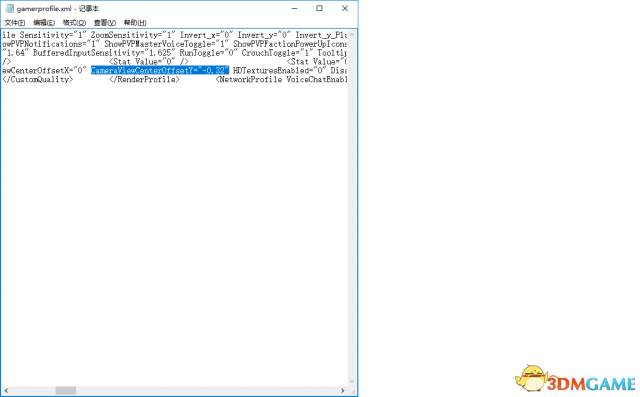Click the horizontal scrollbar left arrow
The height and width of the screenshot is (397, 640).
[x=6, y=390]
